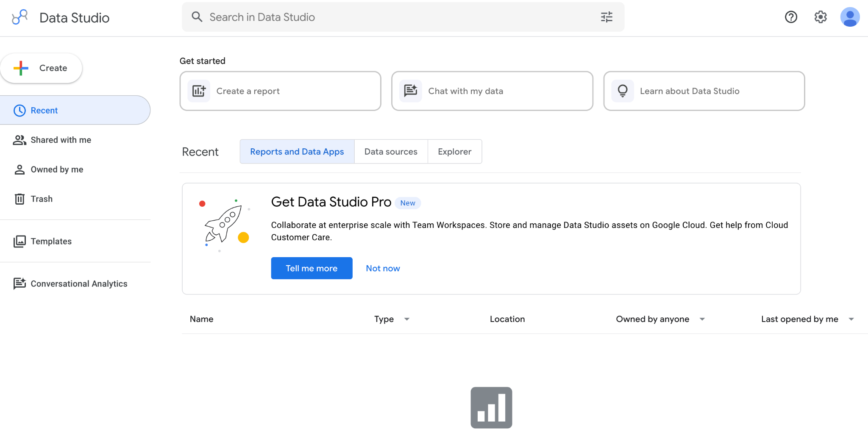Open advanced search options icon

pos(606,17)
